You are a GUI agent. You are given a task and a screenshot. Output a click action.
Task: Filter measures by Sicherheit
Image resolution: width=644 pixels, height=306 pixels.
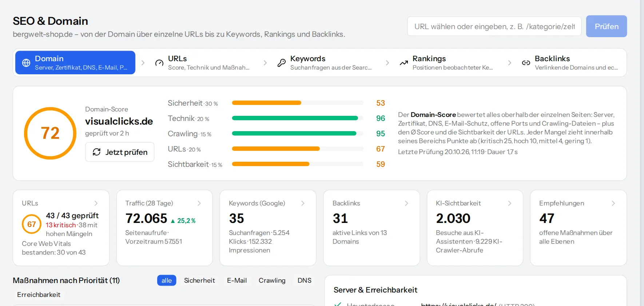[x=199, y=280]
